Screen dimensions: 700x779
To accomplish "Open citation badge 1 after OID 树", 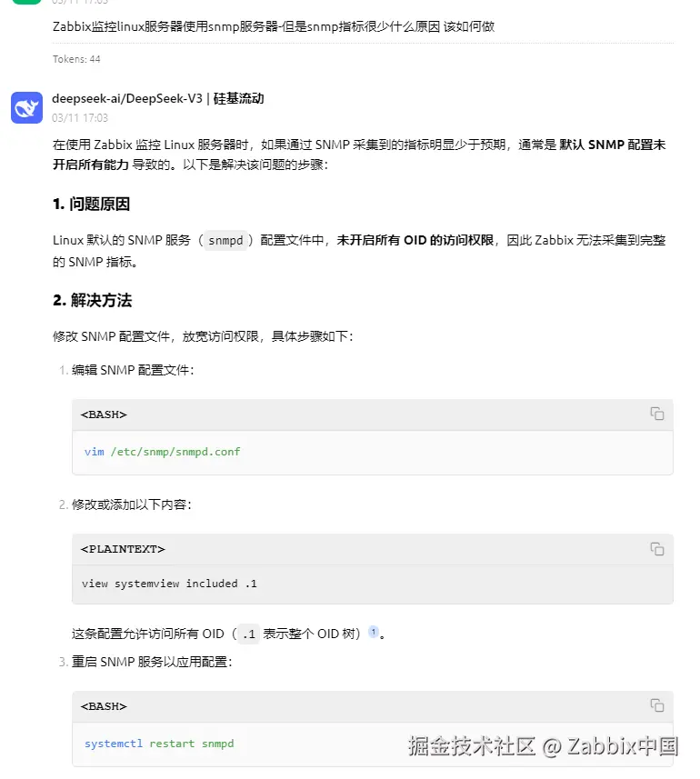I will (373, 632).
